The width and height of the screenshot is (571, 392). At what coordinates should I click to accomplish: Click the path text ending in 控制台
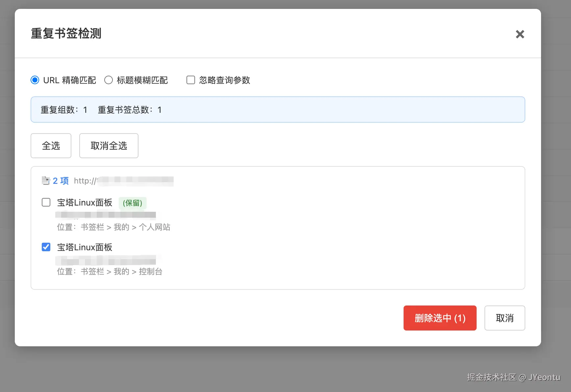[x=110, y=272]
